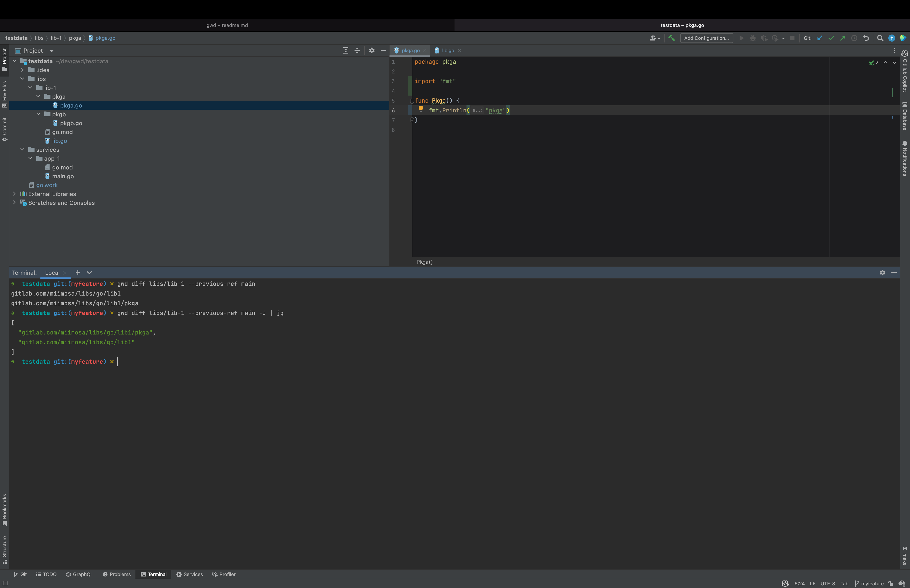Open the Git tool window tab
Viewport: 910px width, 588px height.
click(20, 574)
